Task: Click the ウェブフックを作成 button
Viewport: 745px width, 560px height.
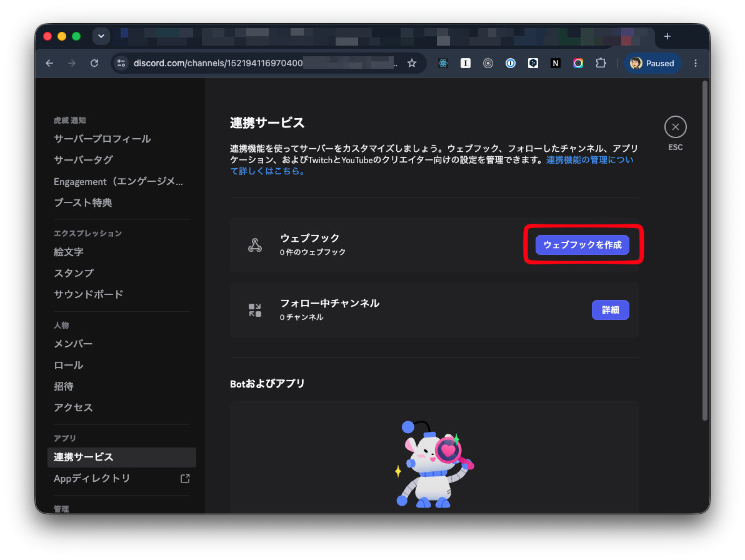Action: click(x=582, y=244)
